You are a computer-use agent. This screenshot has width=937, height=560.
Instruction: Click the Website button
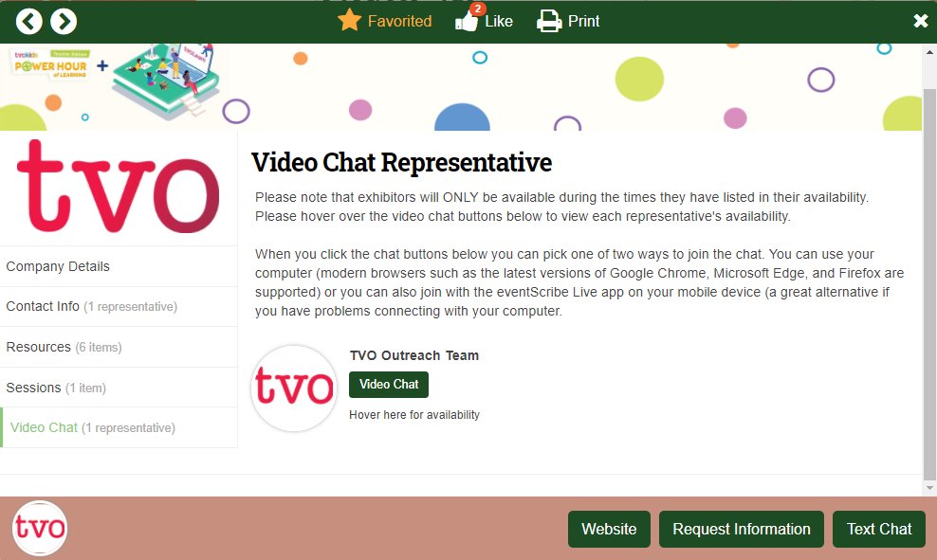[x=609, y=529]
